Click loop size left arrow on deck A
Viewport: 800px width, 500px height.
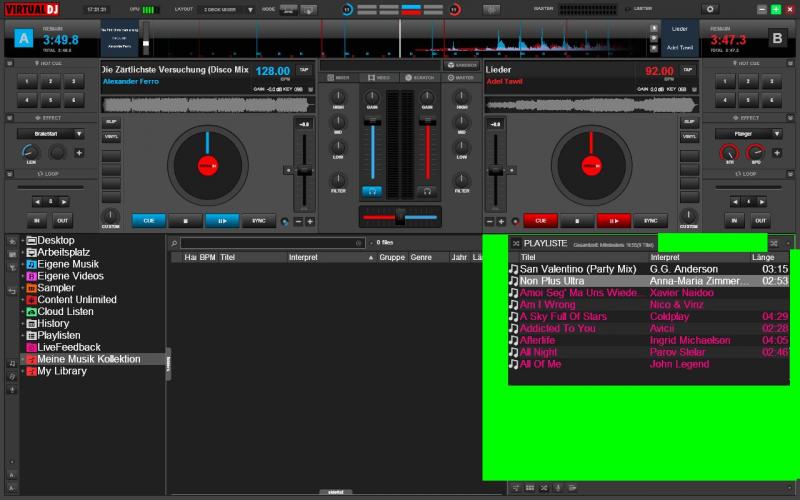[x=37, y=202]
